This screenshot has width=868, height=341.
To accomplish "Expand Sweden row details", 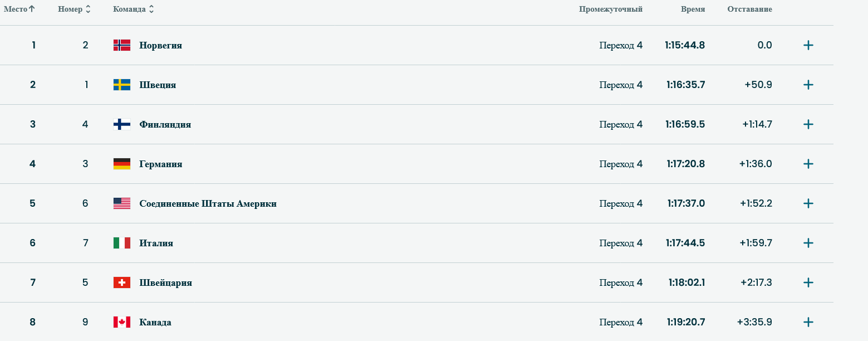I will (808, 85).
